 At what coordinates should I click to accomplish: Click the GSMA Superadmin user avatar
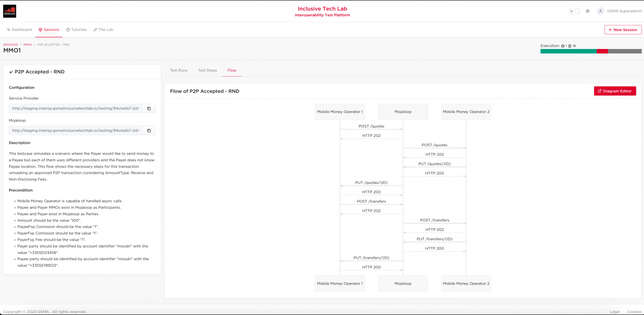[x=601, y=11]
